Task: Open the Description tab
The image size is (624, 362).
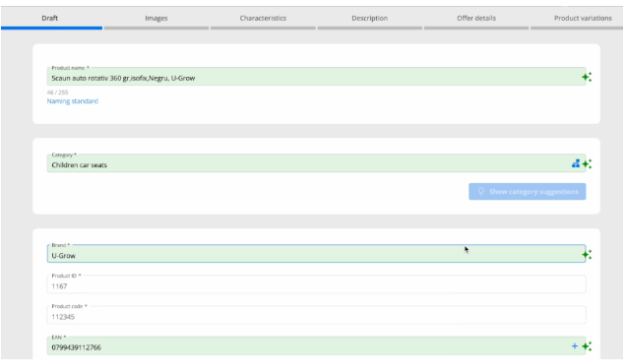Action: pyautogui.click(x=369, y=18)
